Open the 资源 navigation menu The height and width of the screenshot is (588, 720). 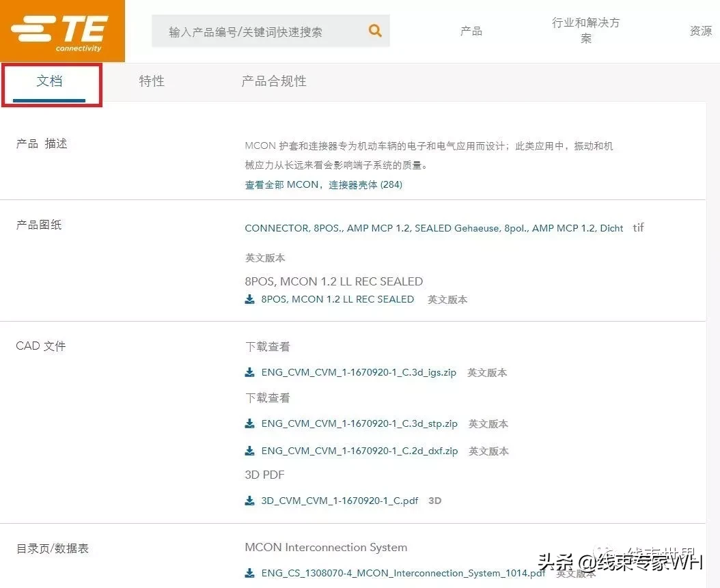pos(701,31)
